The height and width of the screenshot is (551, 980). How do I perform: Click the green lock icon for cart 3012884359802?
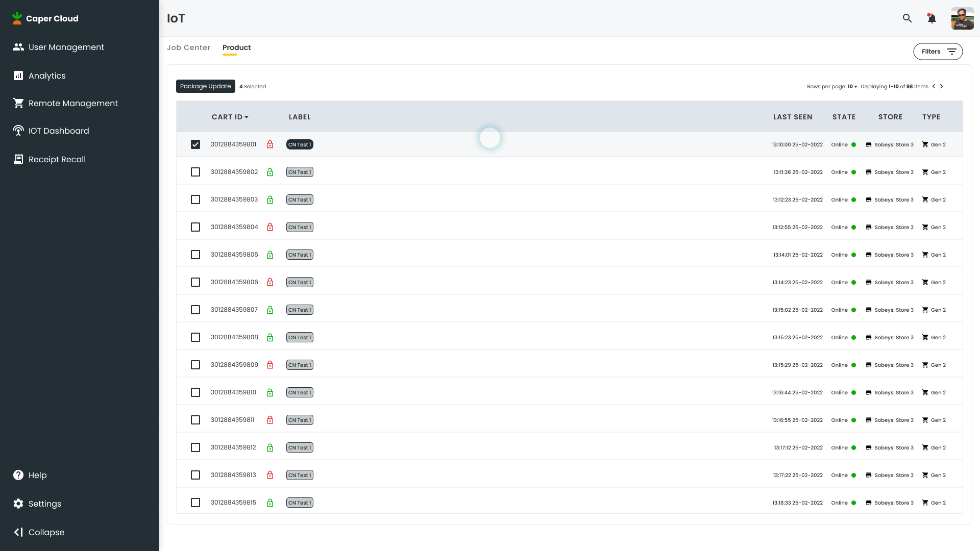(270, 172)
